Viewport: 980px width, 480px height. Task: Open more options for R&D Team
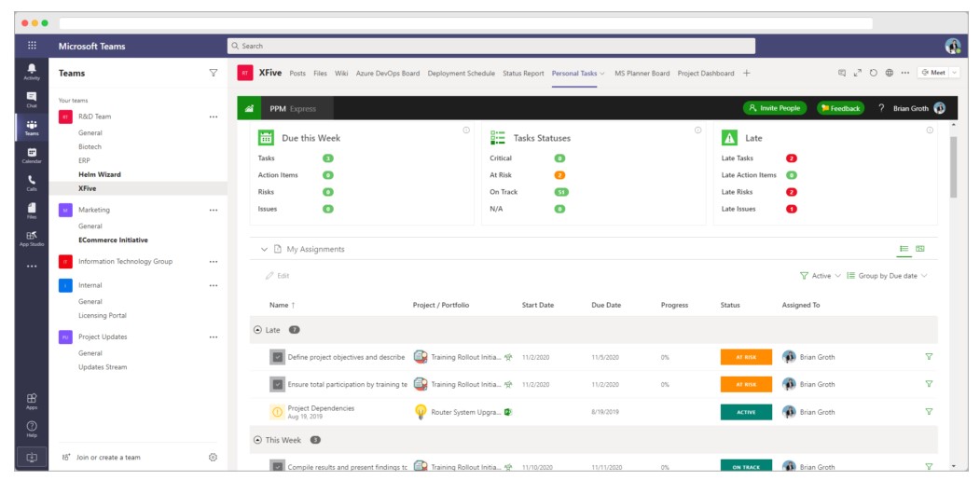click(x=214, y=117)
